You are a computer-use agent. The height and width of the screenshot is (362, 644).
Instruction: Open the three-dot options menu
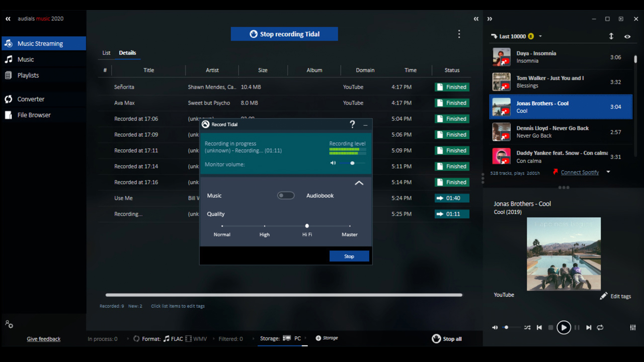pyautogui.click(x=459, y=34)
